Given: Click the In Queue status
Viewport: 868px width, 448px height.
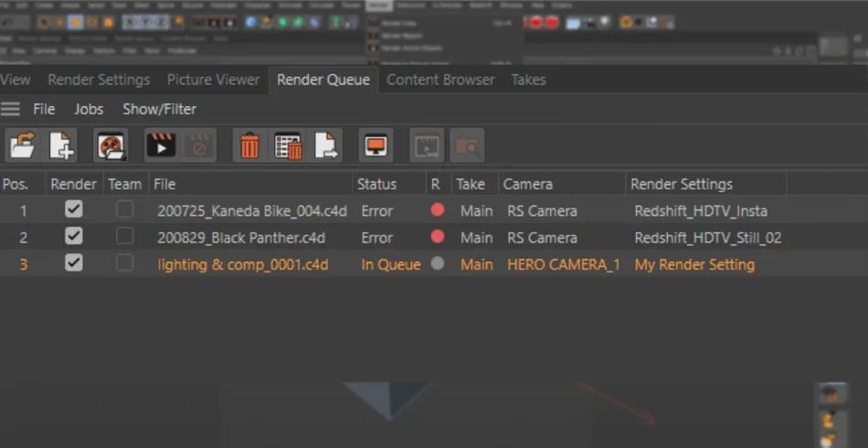Looking at the screenshot, I should (391, 265).
